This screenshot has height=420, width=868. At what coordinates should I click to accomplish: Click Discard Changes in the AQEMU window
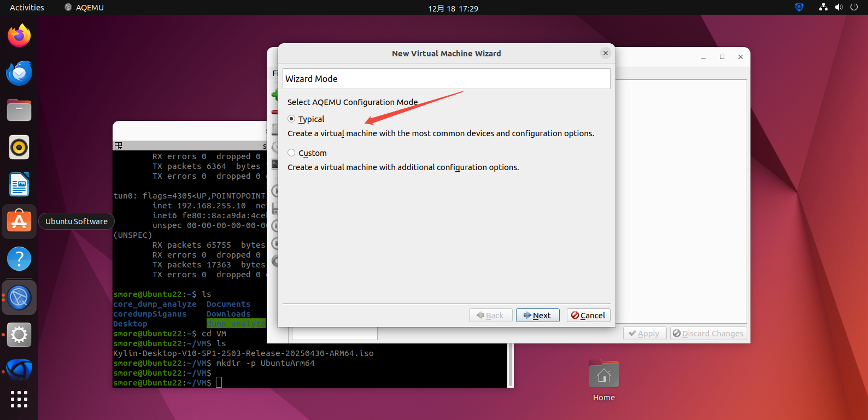[x=708, y=334]
